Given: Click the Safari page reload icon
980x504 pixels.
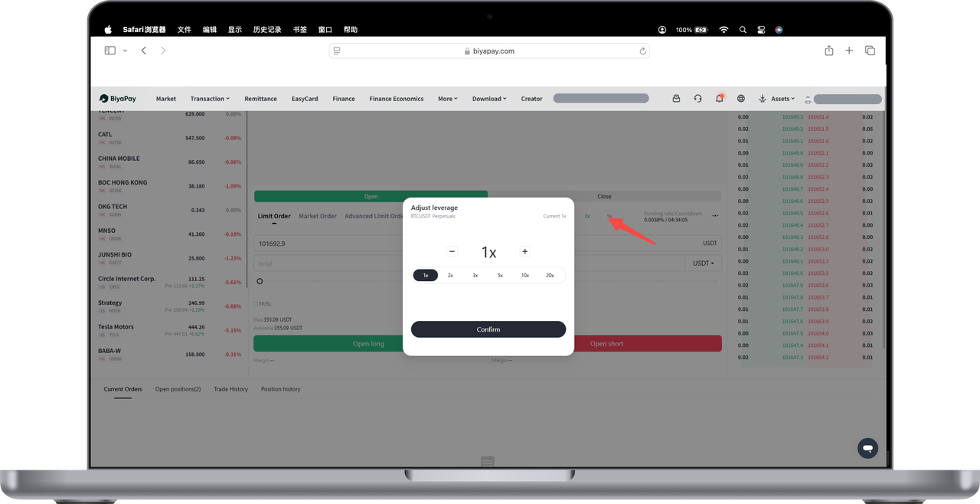Looking at the screenshot, I should [x=642, y=51].
